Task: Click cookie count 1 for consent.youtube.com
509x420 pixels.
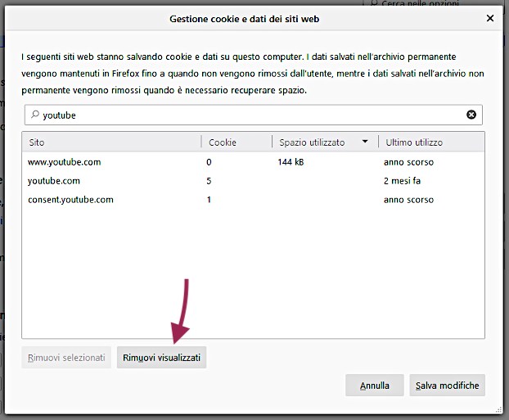Action: pos(209,200)
